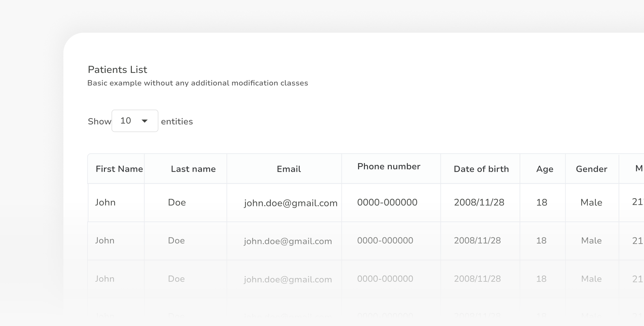The height and width of the screenshot is (326, 644).
Task: Select the Patients List heading
Action: click(x=117, y=69)
